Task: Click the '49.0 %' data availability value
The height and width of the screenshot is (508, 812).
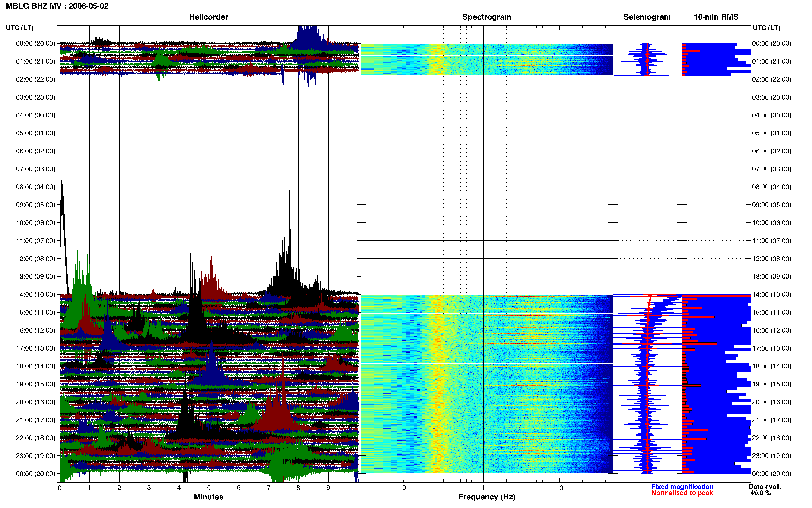Action: coord(761,493)
